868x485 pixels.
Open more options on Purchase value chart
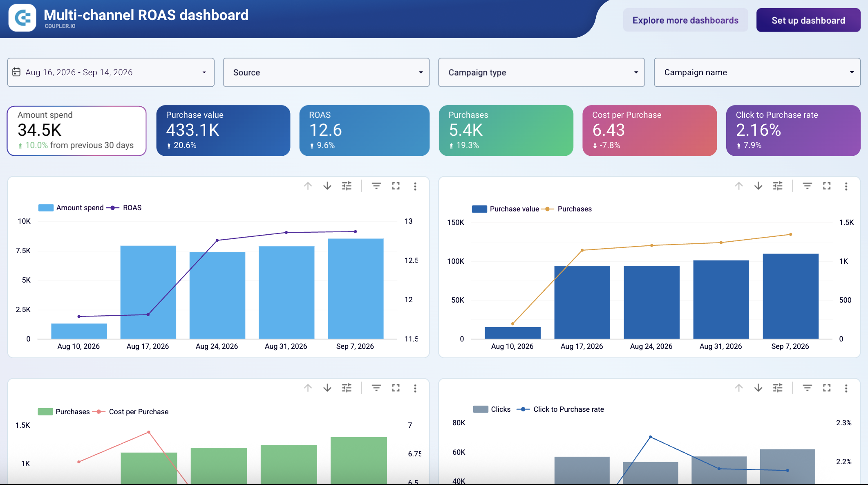[846, 186]
